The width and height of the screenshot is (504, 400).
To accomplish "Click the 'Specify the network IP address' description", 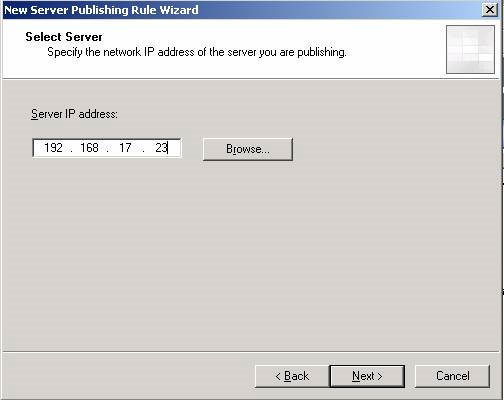I will 197,52.
